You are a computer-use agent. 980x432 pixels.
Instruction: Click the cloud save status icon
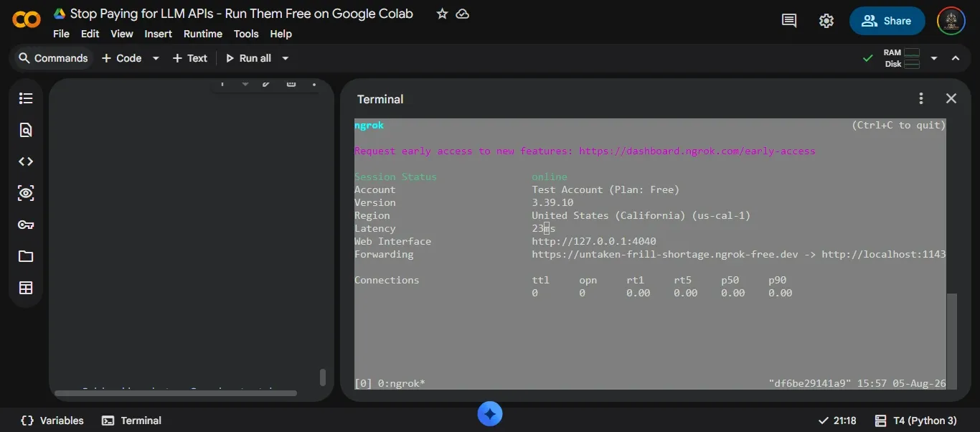click(463, 14)
